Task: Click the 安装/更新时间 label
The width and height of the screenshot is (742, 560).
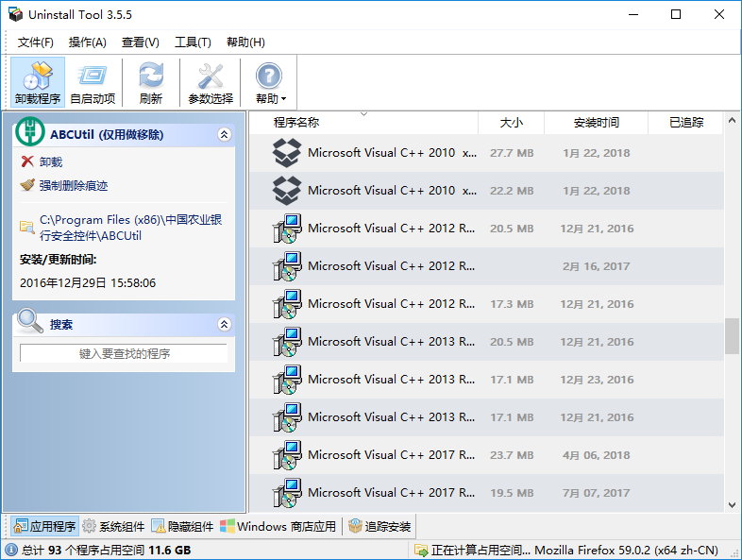Action: coord(59,260)
